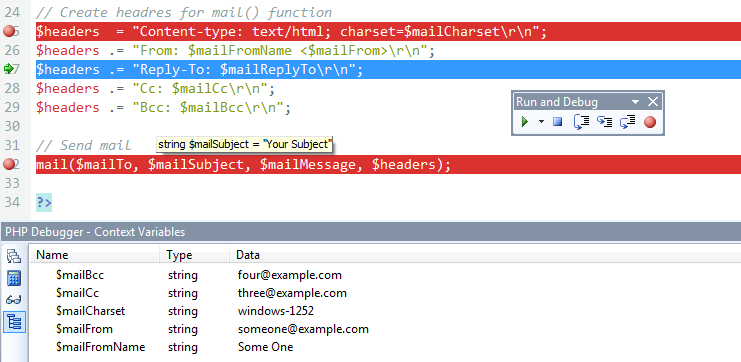Image resolution: width=741 pixels, height=362 pixels.
Task: Click the Step Into debug icon
Action: (581, 122)
